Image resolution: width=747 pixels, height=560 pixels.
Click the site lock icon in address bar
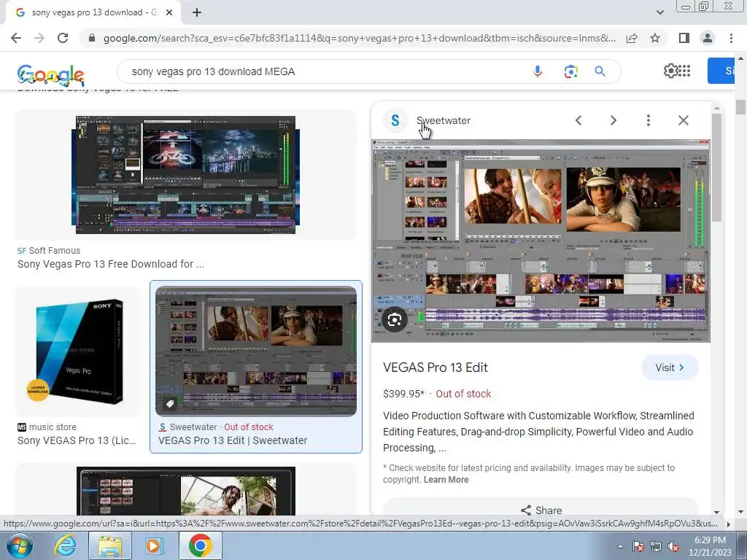click(92, 38)
